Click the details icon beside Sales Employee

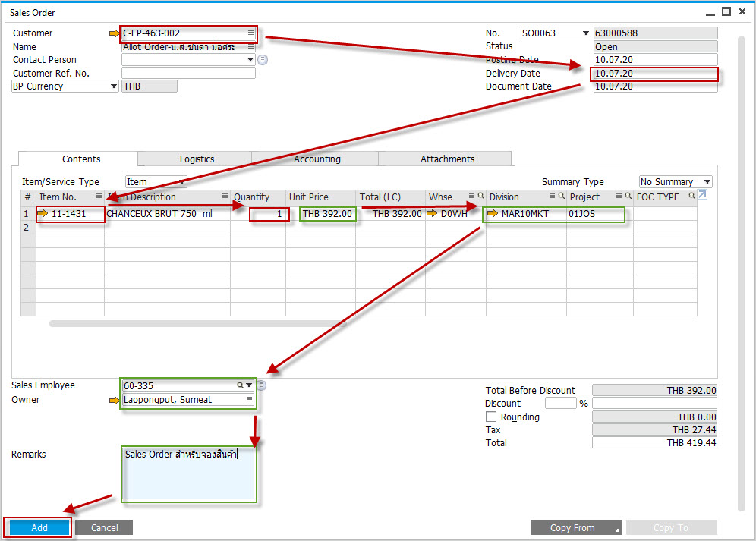(261, 385)
